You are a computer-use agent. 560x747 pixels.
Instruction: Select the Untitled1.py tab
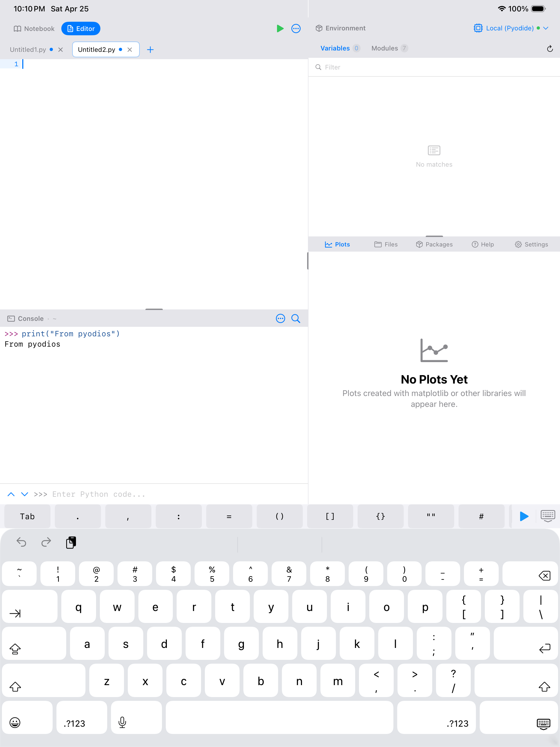click(28, 50)
